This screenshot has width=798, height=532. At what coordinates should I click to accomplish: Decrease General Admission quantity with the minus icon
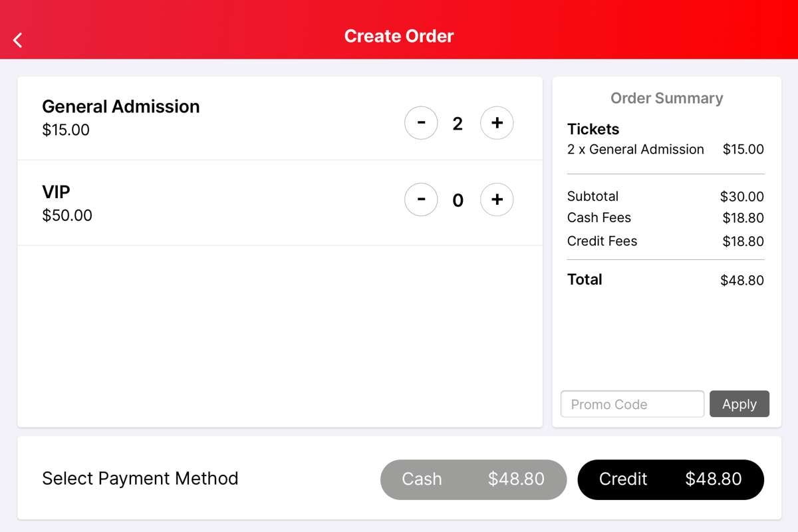pyautogui.click(x=421, y=122)
